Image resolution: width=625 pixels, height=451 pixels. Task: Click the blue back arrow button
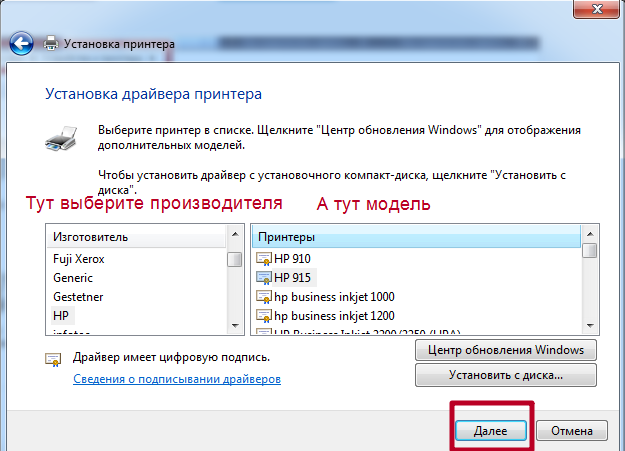click(x=21, y=43)
